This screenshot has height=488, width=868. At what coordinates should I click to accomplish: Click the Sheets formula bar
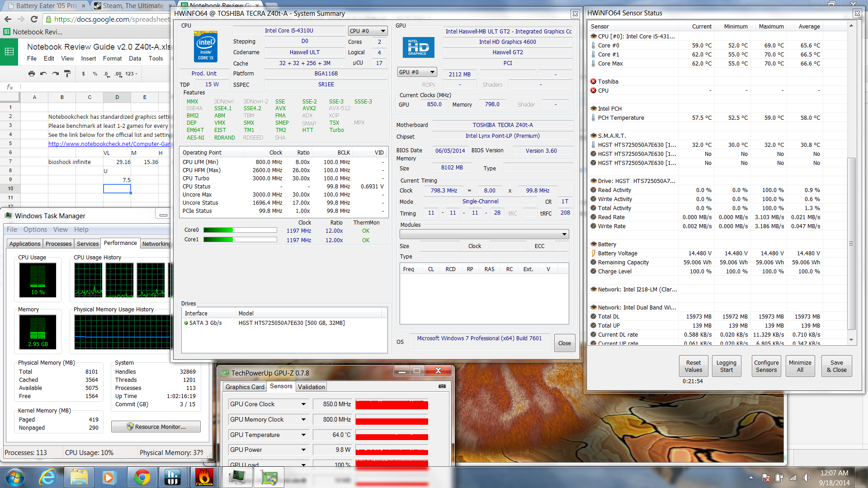click(95, 87)
